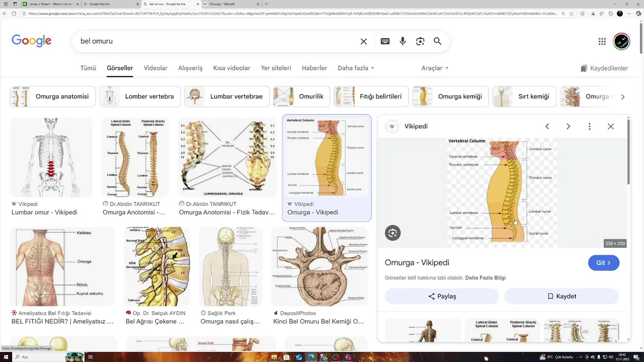This screenshot has width=644, height=362.
Task: Open the Bel Ağrısı Çekene result by Selçuk AYDIN
Action: coord(157,266)
